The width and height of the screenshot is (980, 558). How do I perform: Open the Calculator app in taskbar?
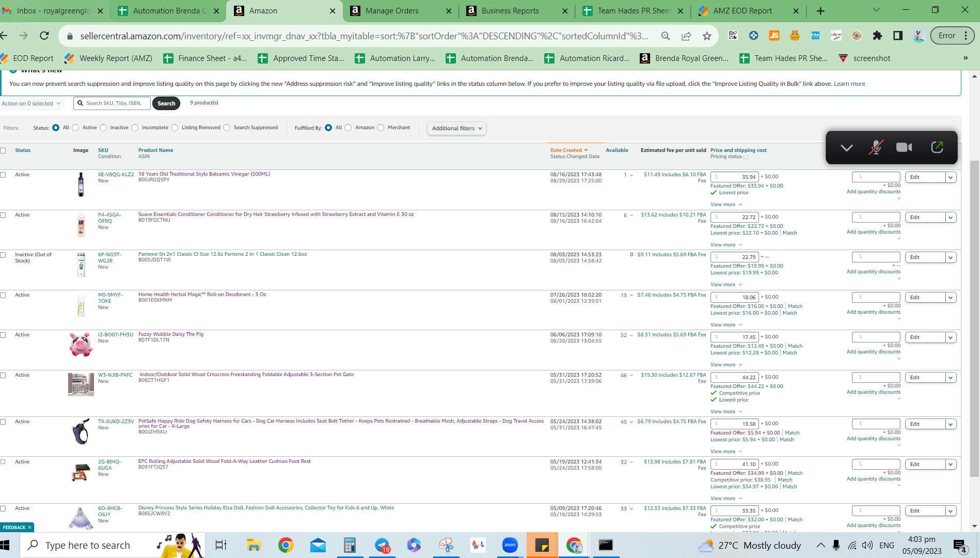pyautogui.click(x=350, y=545)
